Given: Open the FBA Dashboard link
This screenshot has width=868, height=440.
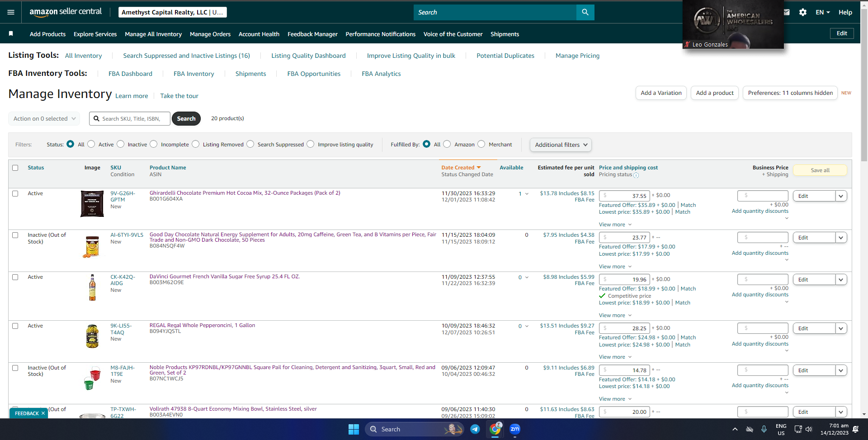Looking at the screenshot, I should click(x=130, y=74).
